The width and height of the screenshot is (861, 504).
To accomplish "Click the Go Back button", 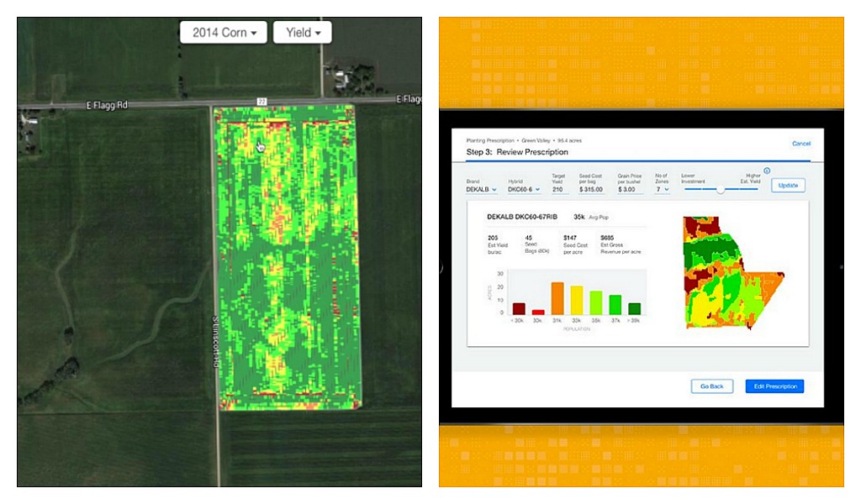I will pos(711,386).
